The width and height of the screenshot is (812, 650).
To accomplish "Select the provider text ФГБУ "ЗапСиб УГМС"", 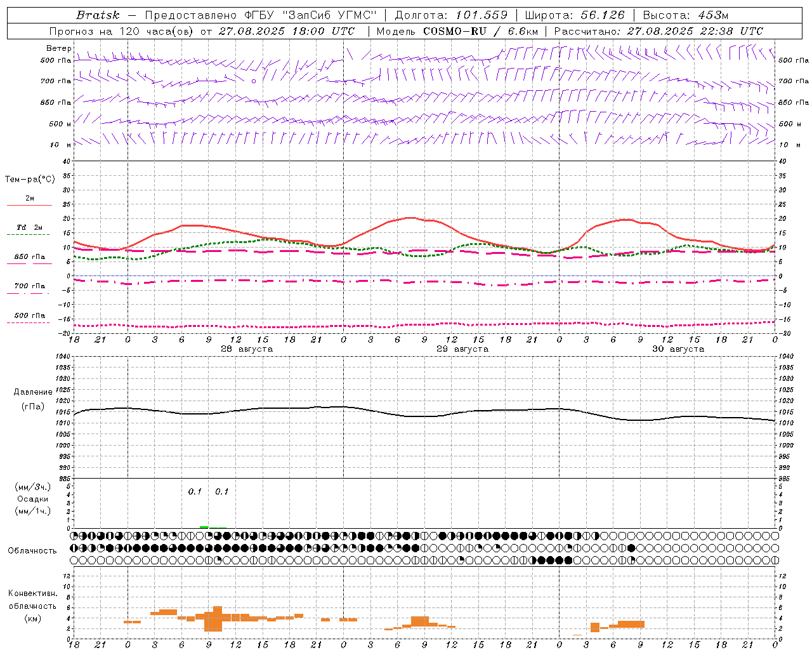I will 311,15.
